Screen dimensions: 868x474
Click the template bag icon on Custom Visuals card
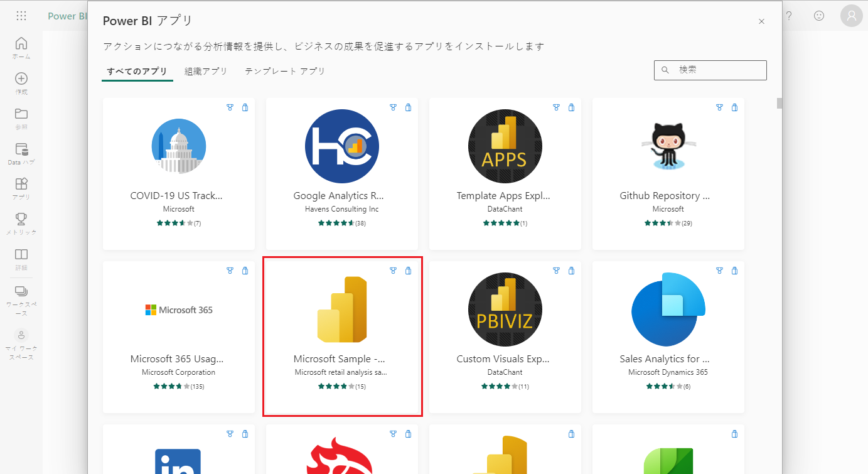tap(571, 271)
